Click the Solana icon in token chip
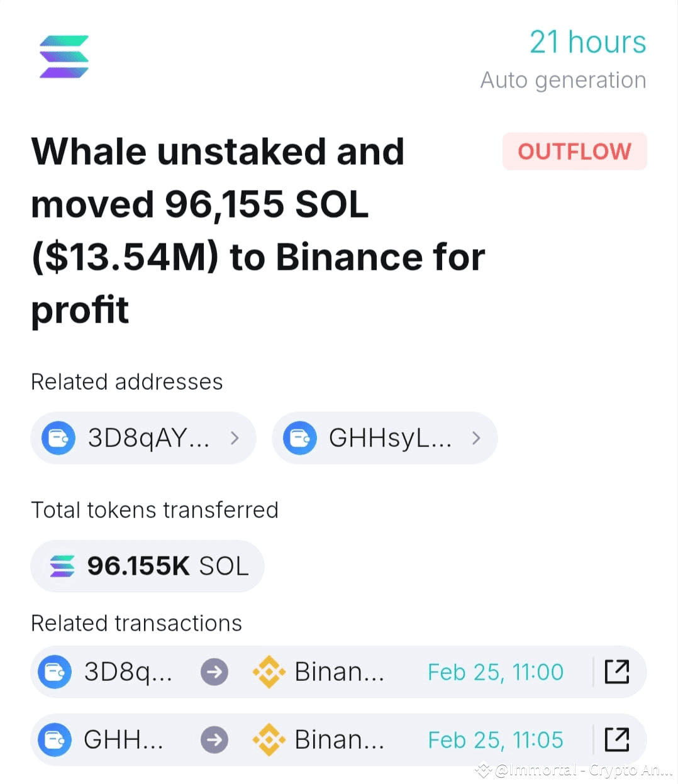Image resolution: width=678 pixels, height=784 pixels. (62, 566)
